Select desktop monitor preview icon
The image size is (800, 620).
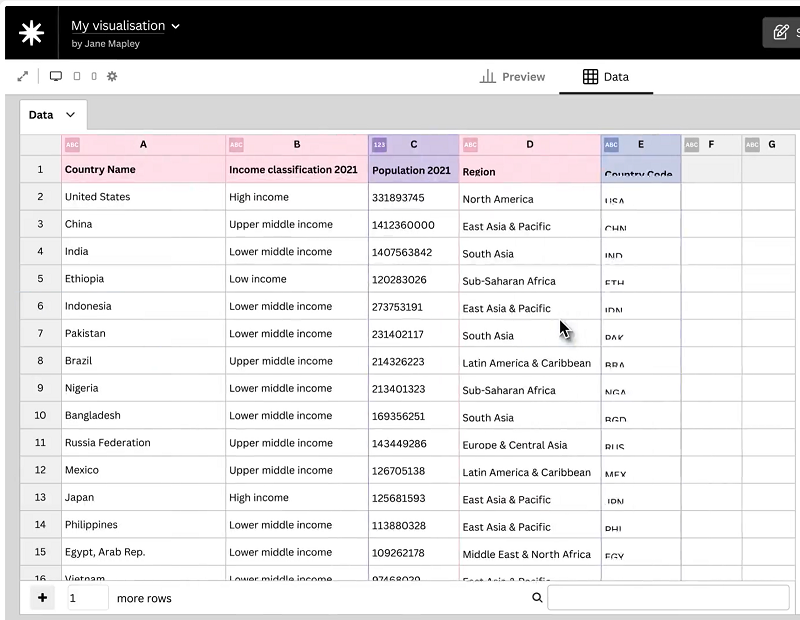tap(56, 76)
